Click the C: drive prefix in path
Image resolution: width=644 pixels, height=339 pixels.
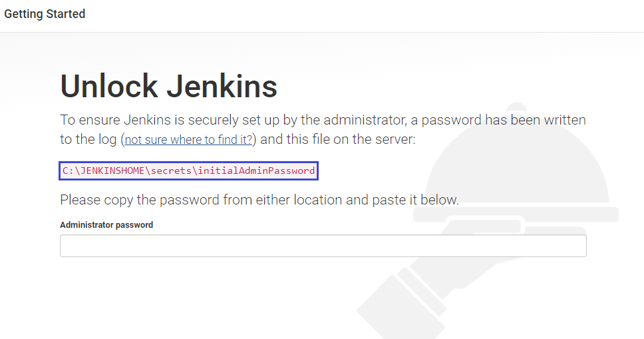click(x=68, y=170)
